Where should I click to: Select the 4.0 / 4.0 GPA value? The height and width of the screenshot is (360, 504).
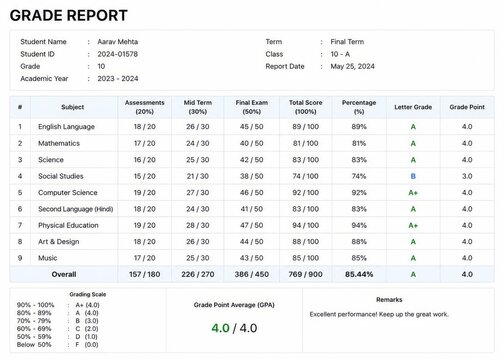[234, 328]
